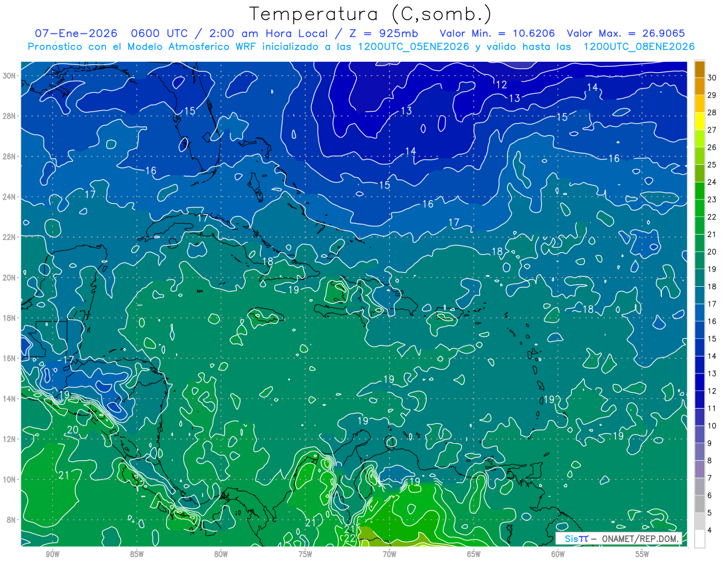Click the title "Temperatura (C,somb.)"
The image size is (728, 562).
pyautogui.click(x=371, y=14)
